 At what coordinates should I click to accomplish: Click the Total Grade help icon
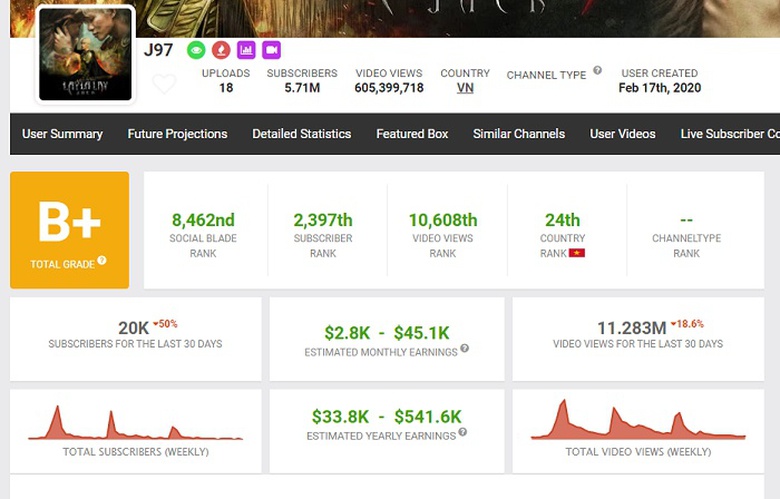coord(102,262)
